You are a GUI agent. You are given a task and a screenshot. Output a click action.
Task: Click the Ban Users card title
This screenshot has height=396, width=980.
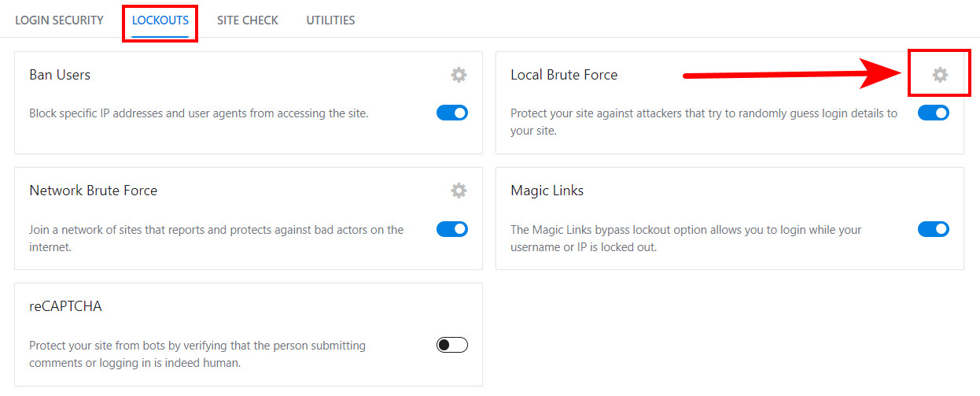(x=60, y=75)
